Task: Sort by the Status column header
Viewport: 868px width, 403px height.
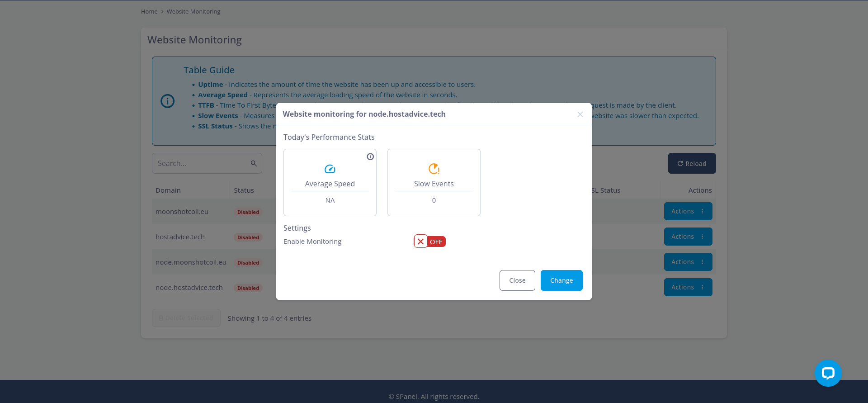Action: click(x=244, y=190)
